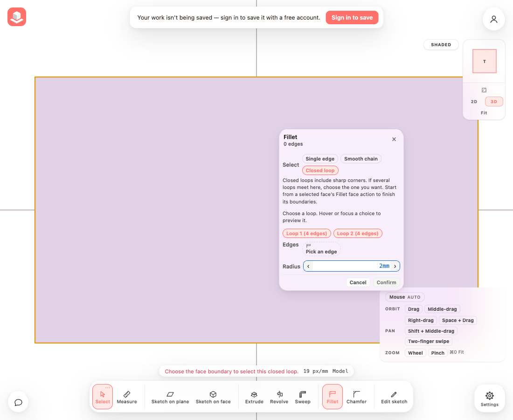Click the Two-finger swipe pan option
This screenshot has height=420, width=513.
pyautogui.click(x=429, y=342)
